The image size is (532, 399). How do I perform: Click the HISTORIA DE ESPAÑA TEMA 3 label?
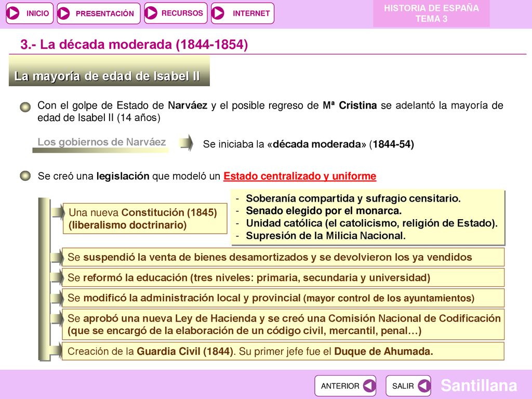click(431, 14)
